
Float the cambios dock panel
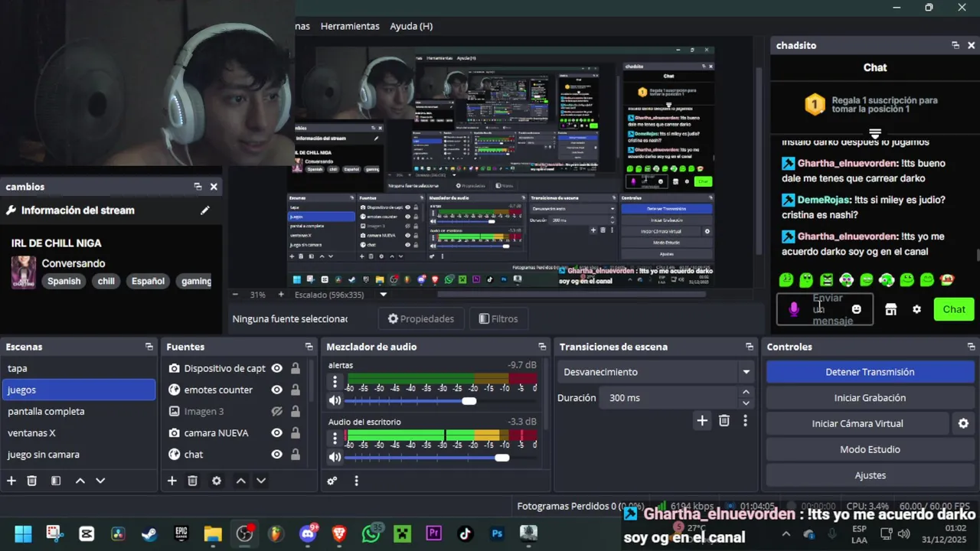pos(198,187)
